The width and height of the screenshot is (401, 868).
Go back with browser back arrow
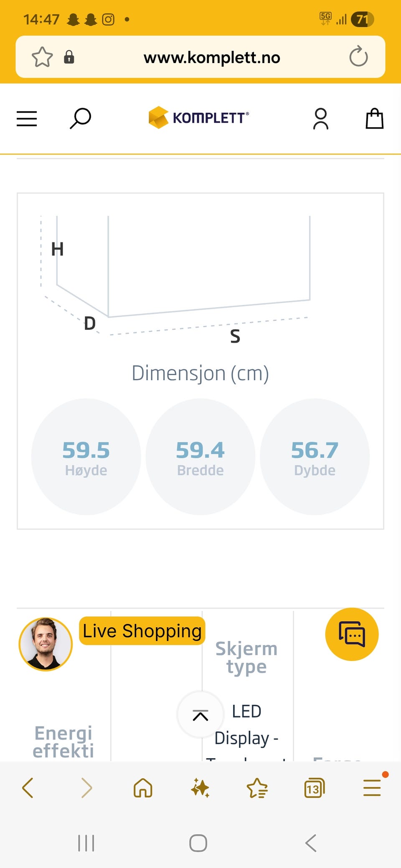[x=28, y=788]
